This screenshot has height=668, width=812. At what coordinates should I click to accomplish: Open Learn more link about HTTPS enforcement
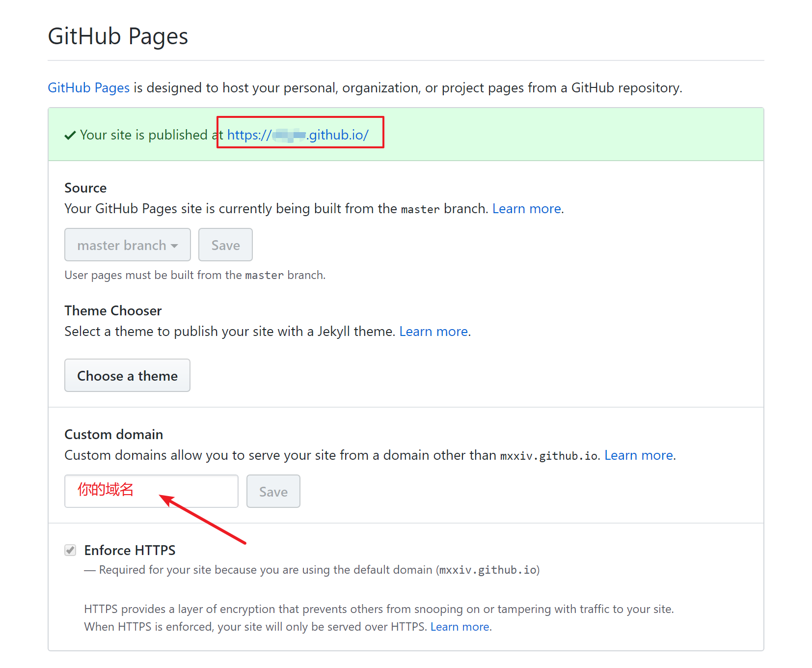tap(460, 627)
